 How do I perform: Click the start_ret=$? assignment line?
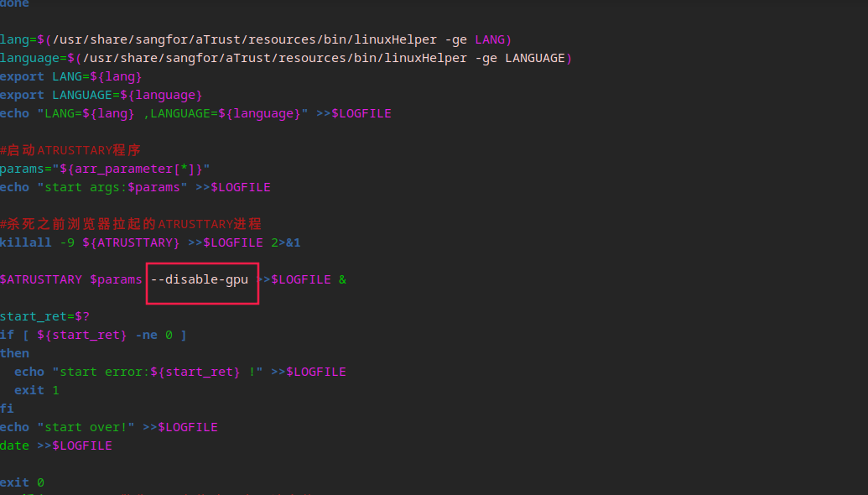point(44,316)
